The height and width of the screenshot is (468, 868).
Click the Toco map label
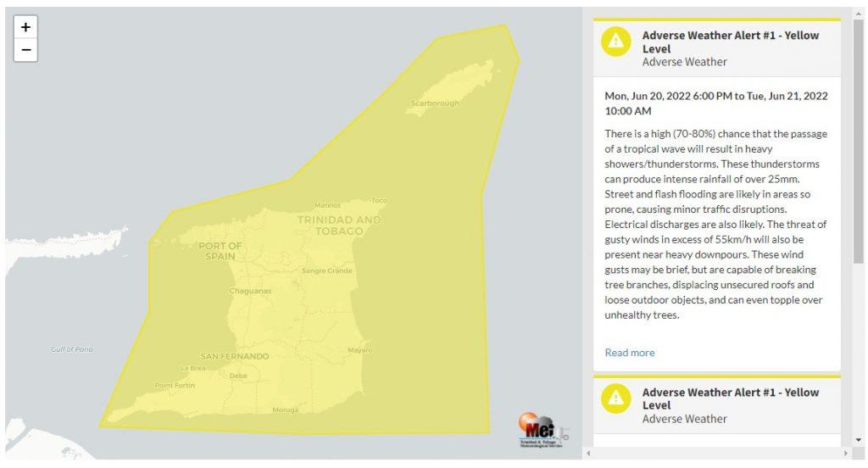(379, 200)
